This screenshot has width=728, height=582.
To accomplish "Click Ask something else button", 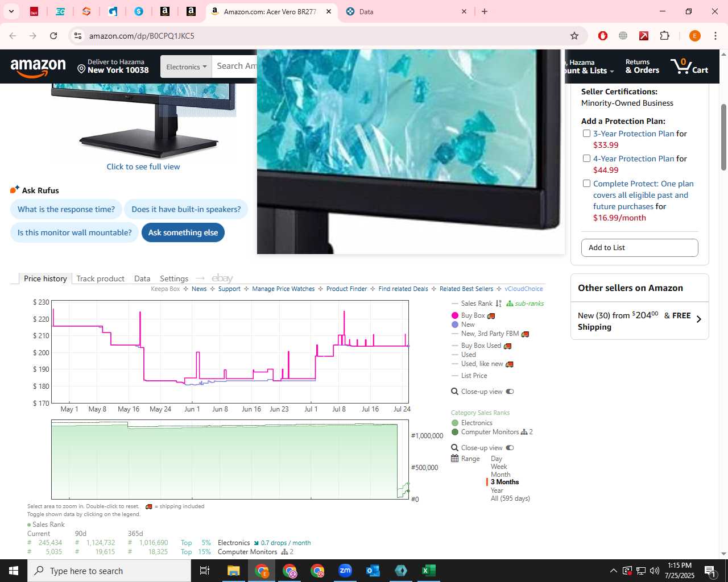I will [183, 232].
